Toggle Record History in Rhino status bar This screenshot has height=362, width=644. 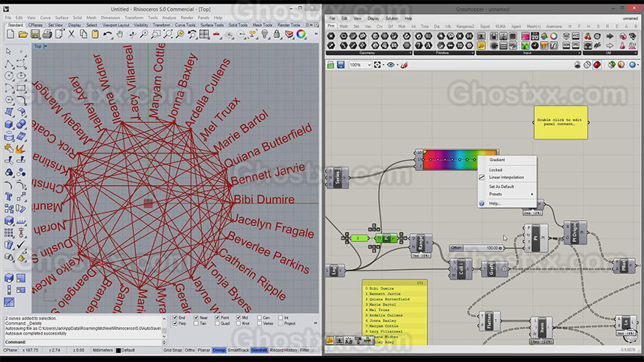[x=283, y=350]
